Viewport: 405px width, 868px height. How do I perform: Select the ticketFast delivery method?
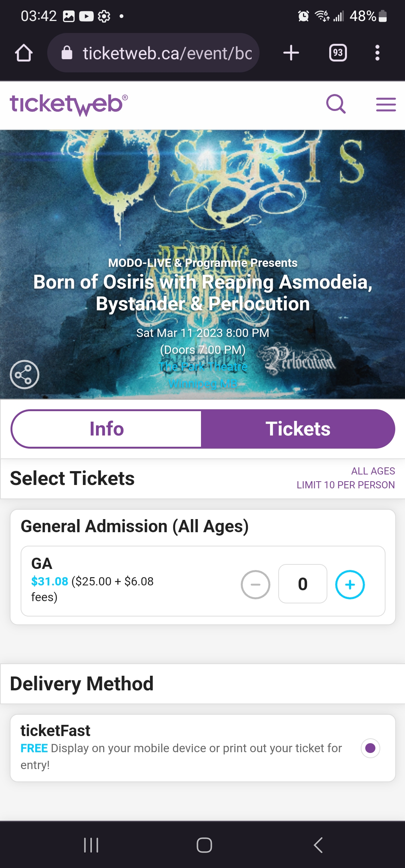coord(370,748)
